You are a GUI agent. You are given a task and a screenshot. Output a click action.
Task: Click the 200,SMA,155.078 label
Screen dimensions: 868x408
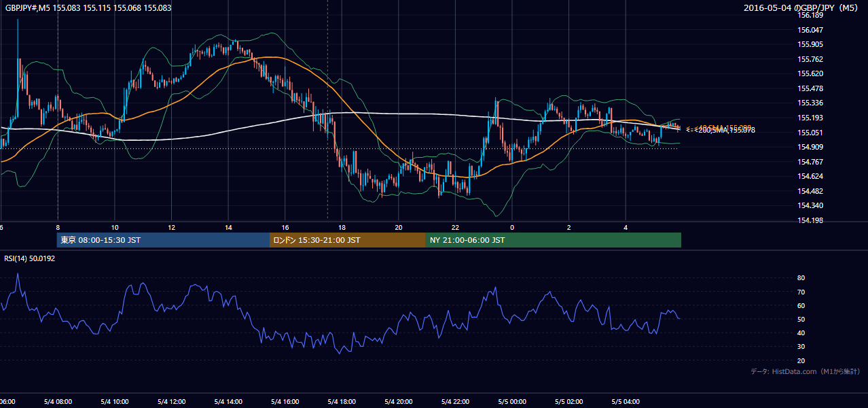point(723,130)
